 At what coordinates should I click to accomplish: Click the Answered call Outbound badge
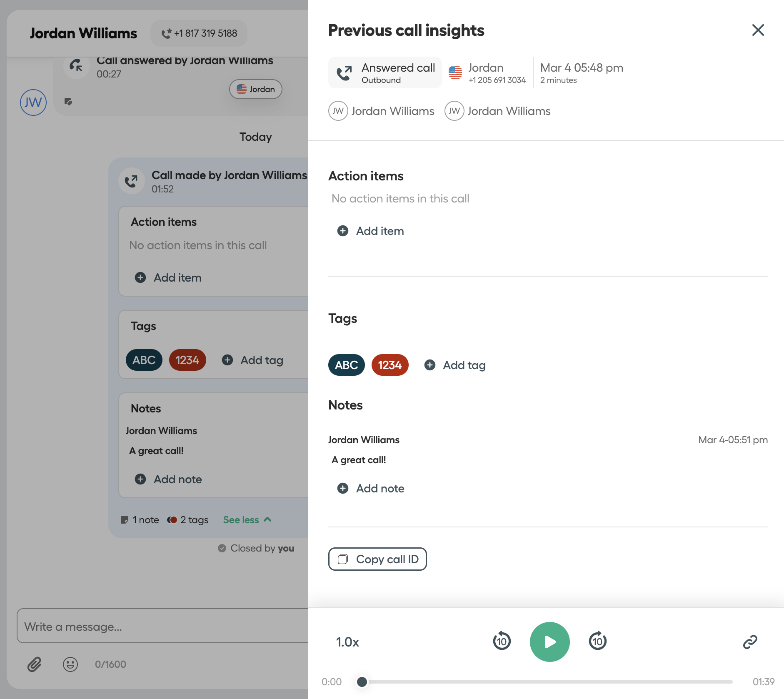click(385, 72)
